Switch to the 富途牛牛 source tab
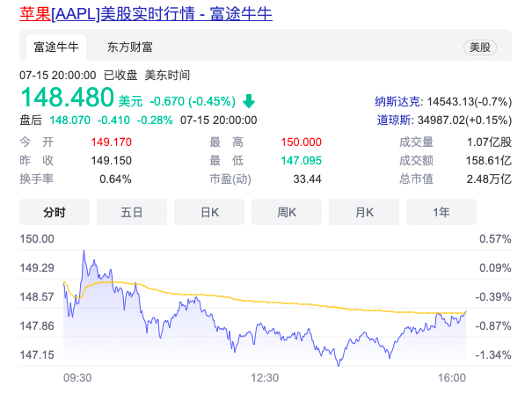The height and width of the screenshot is (394, 532). click(x=56, y=47)
